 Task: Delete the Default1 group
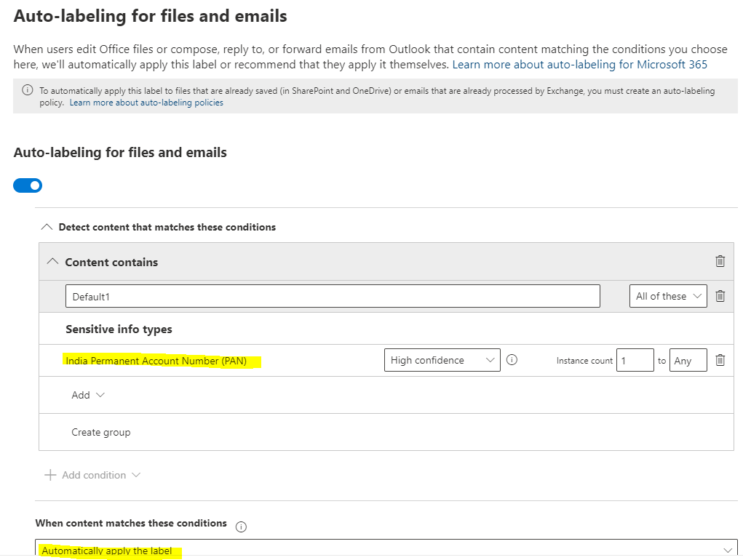click(720, 296)
